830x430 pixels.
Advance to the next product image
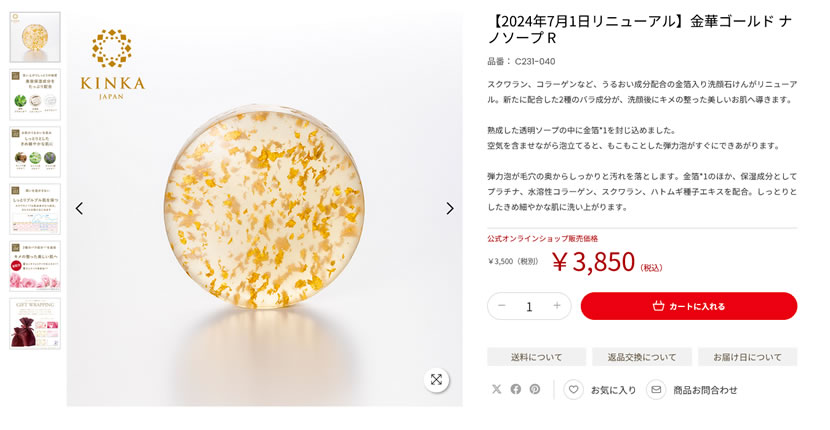tap(450, 209)
